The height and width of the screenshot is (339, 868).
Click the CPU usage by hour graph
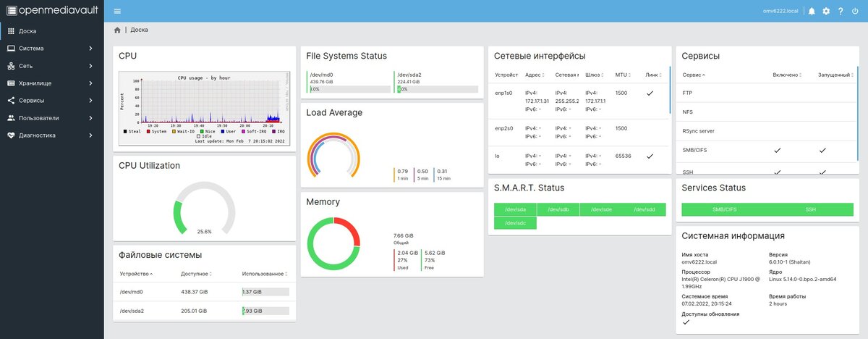[205, 108]
